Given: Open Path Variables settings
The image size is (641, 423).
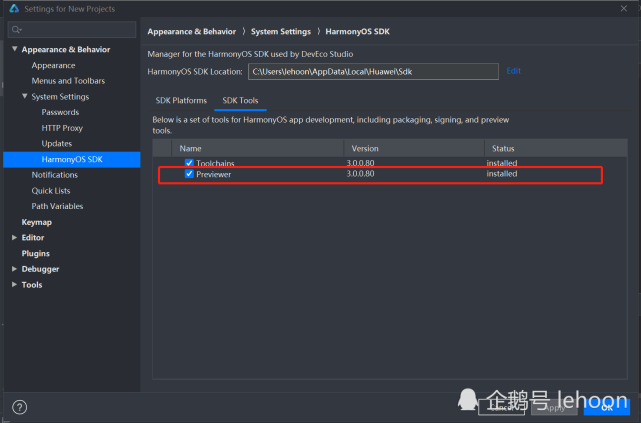Looking at the screenshot, I should click(x=57, y=206).
